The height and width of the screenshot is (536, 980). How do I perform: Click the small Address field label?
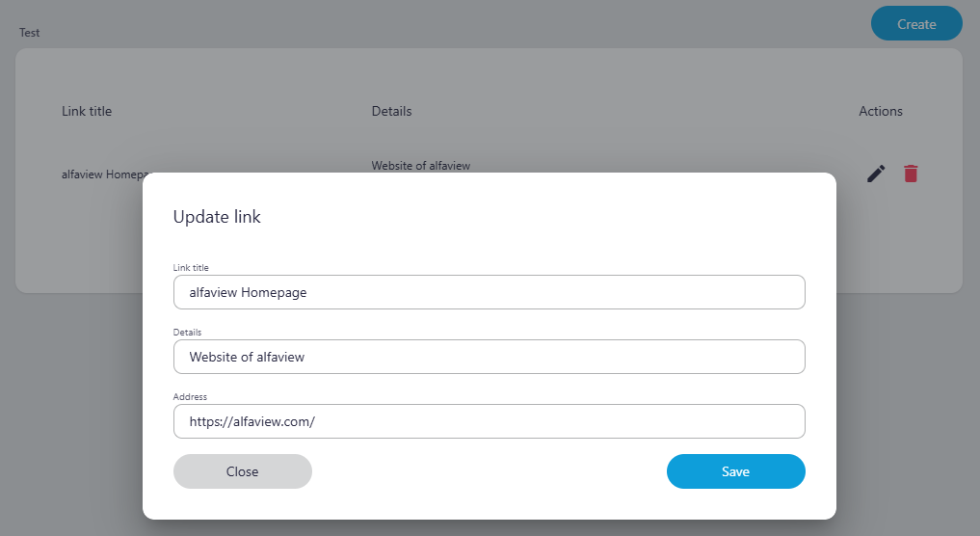tap(190, 396)
